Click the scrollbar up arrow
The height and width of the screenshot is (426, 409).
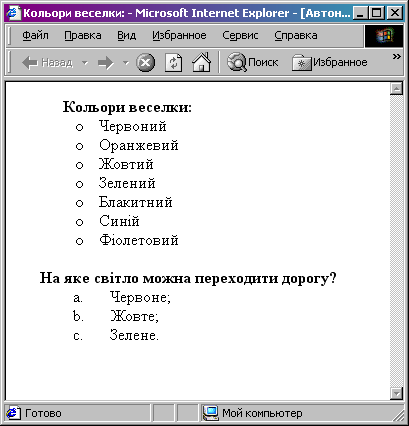pyautogui.click(x=396, y=89)
